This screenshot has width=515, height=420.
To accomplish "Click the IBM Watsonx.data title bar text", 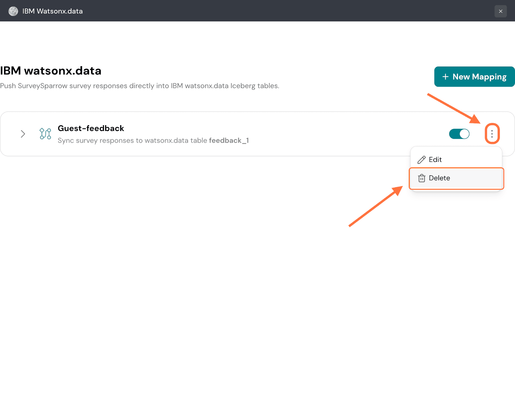I will 52,11.
